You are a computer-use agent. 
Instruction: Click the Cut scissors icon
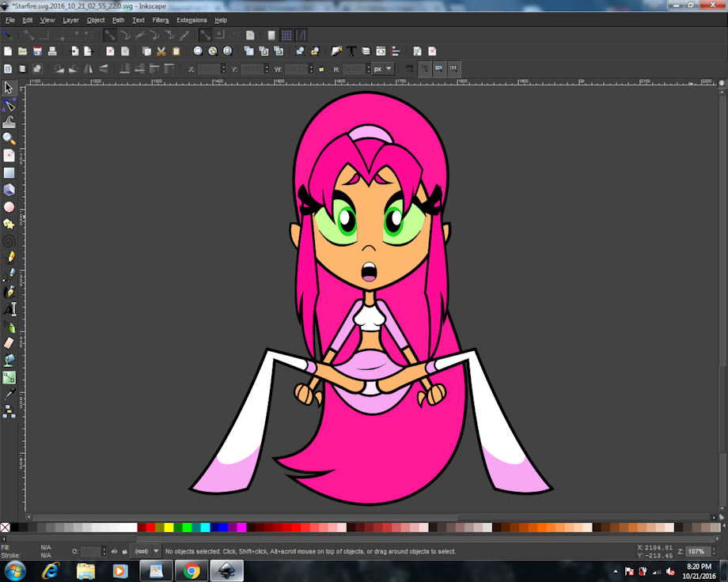[x=161, y=51]
